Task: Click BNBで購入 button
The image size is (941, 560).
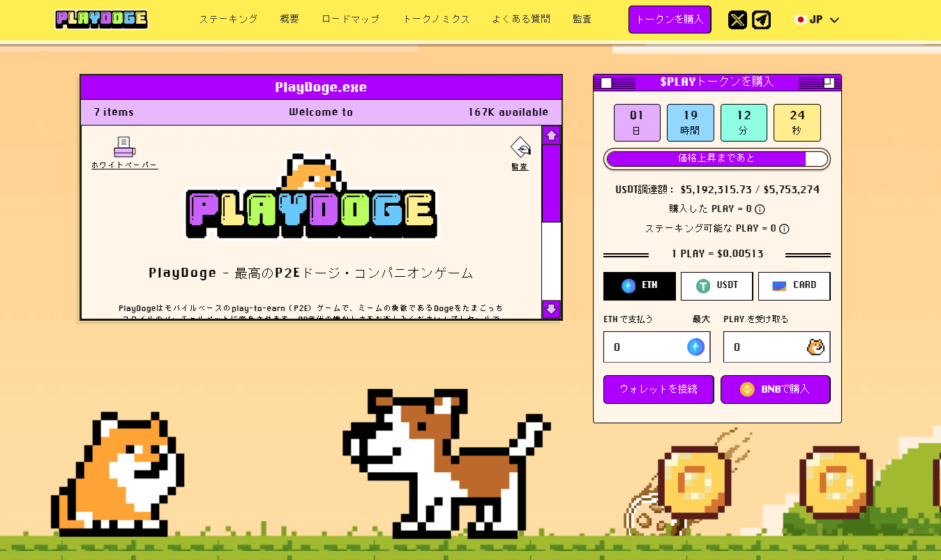Action: pyautogui.click(x=776, y=389)
